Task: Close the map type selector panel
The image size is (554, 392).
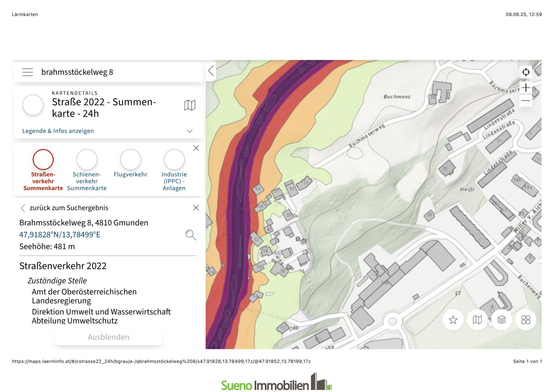Action: coord(196,148)
